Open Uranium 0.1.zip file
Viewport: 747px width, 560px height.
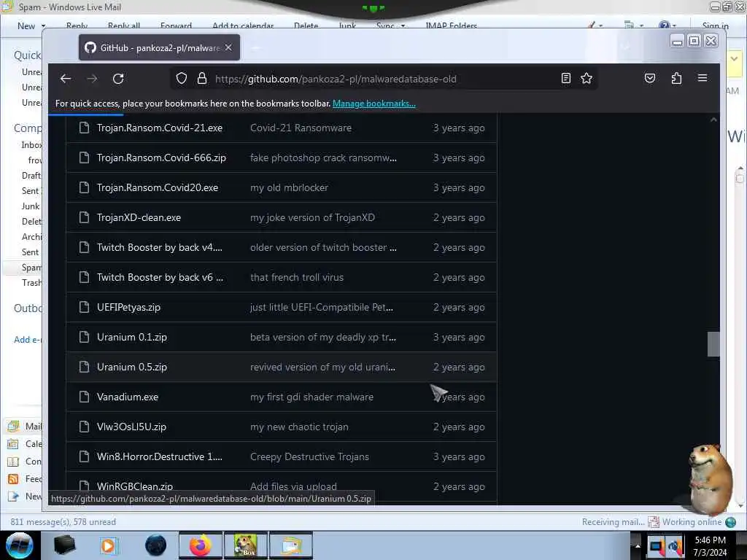tap(132, 337)
